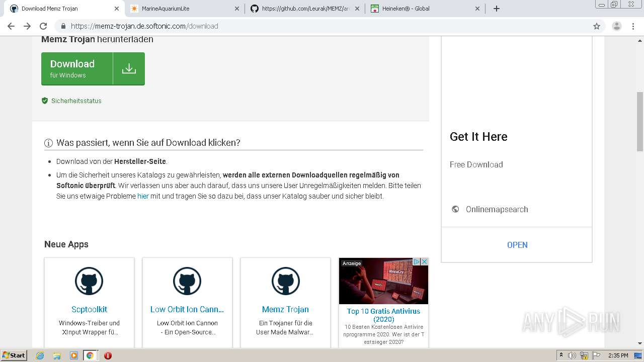Screen dimensions: 644x362
Task: Click the AdChoices triangle icon on the ad
Action: click(x=417, y=262)
